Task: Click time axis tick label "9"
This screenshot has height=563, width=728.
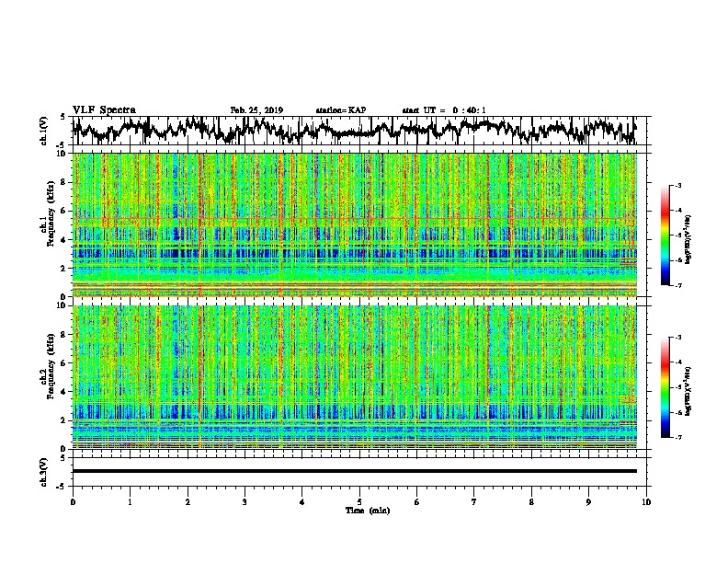Action: (589, 502)
